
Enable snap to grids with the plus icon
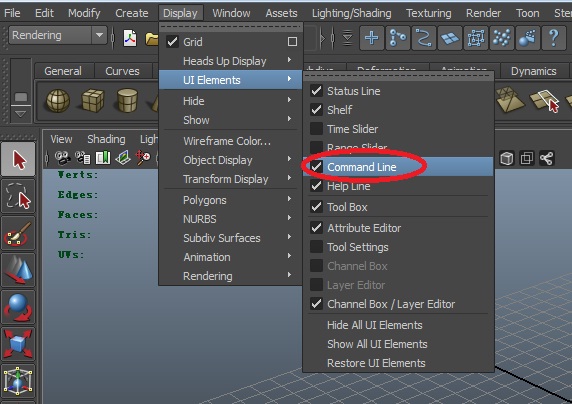[x=372, y=38]
